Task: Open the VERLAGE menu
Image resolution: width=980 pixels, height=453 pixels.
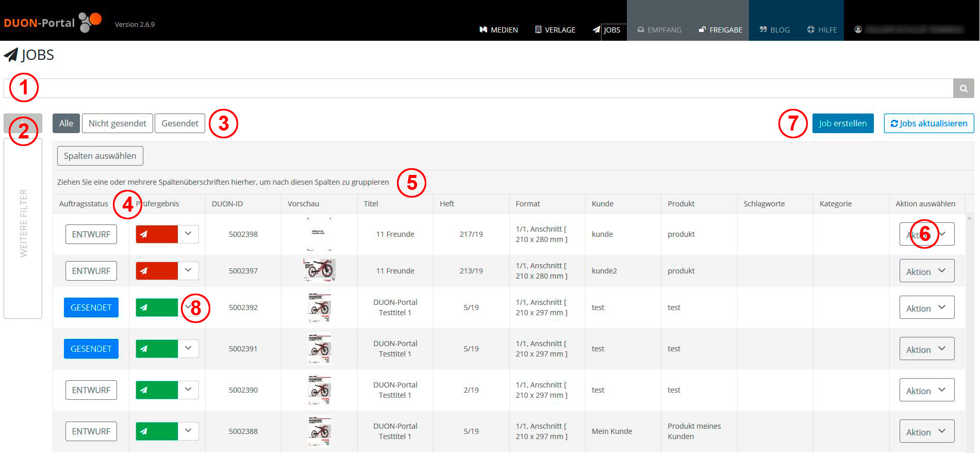Action: click(555, 30)
